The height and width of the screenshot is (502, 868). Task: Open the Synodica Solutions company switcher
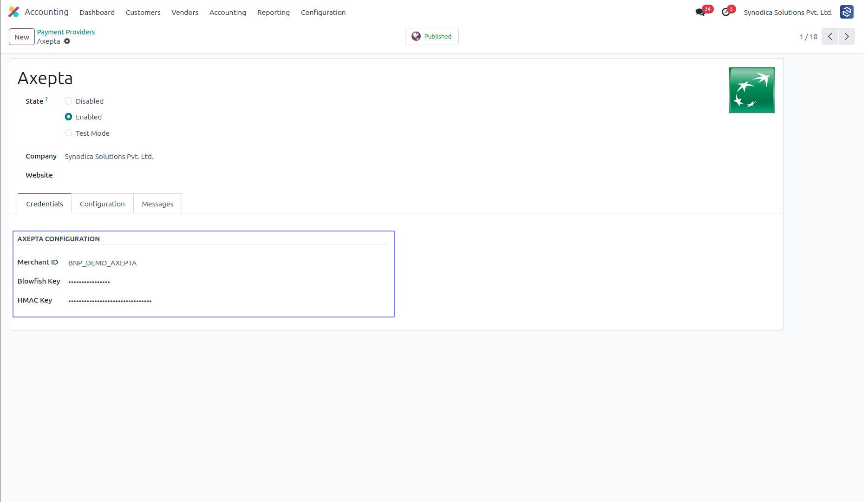(x=788, y=12)
